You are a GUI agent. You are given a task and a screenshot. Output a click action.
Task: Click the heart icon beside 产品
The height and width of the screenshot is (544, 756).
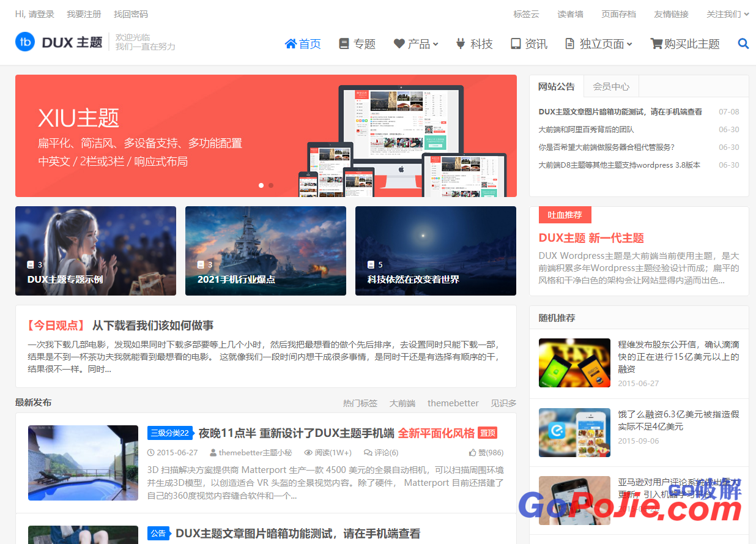pyautogui.click(x=399, y=43)
